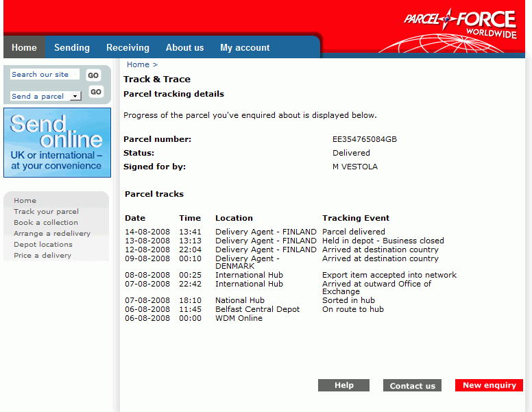Screen dimensions: 532x412
Task: Open the My account tab
Action: point(245,47)
